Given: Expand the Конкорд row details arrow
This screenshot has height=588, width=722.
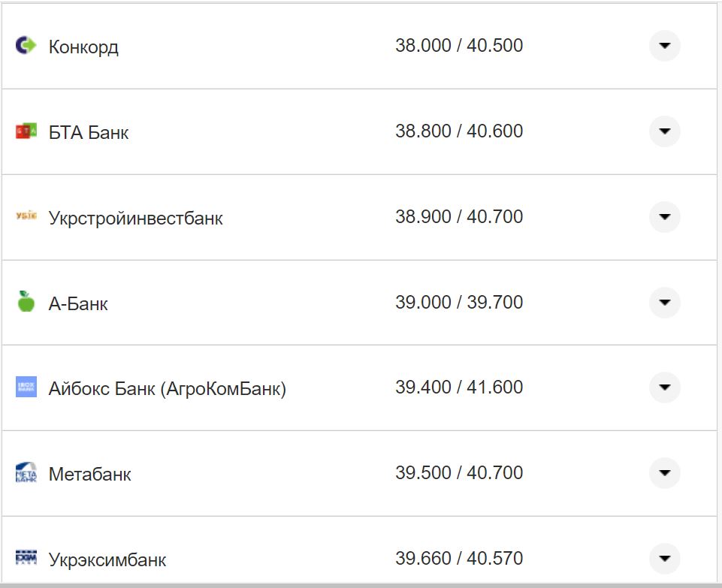Looking at the screenshot, I should click(x=664, y=46).
